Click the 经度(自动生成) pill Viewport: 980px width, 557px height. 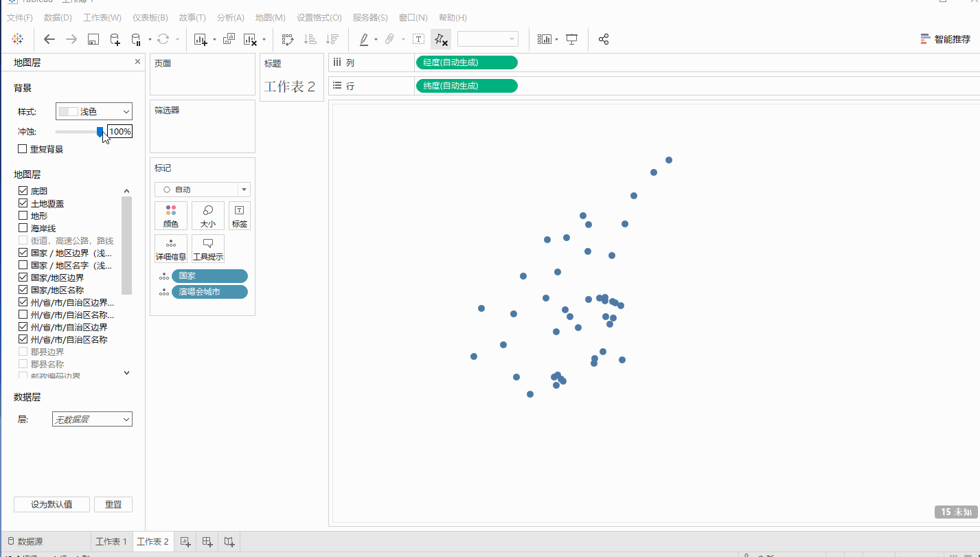pyautogui.click(x=466, y=62)
